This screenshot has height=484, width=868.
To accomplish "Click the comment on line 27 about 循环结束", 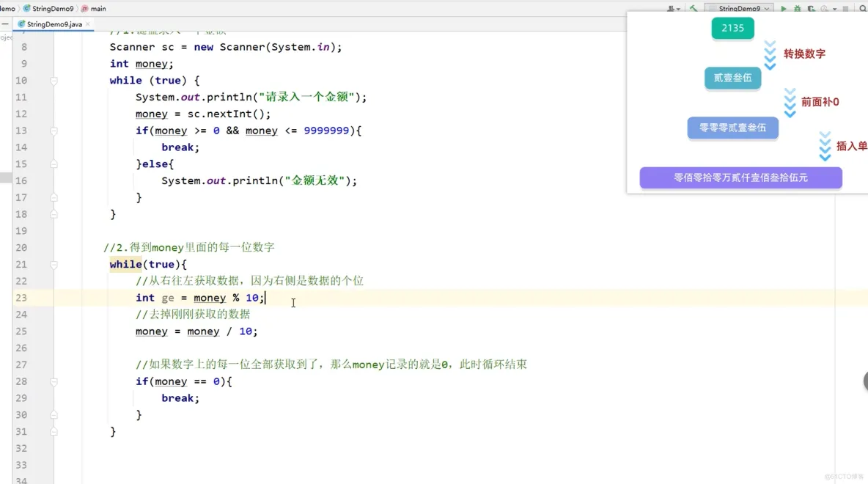I will [331, 364].
